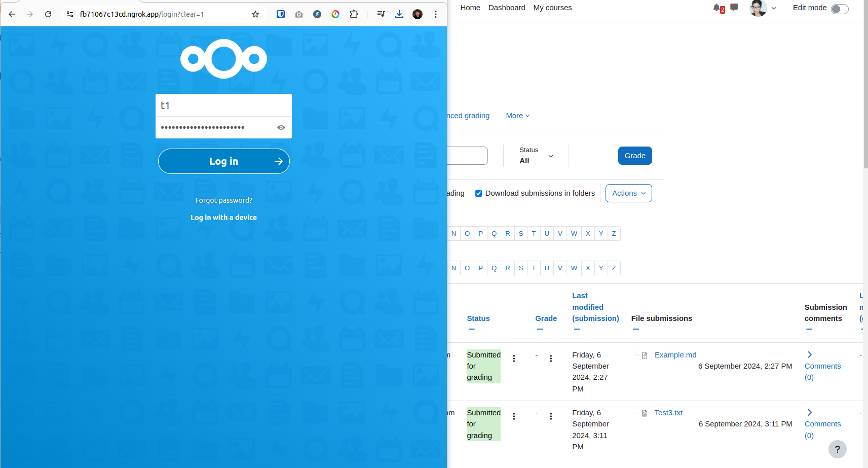Click the Nextcloud logo
Viewport: 868px width, 468px height.
point(223,59)
